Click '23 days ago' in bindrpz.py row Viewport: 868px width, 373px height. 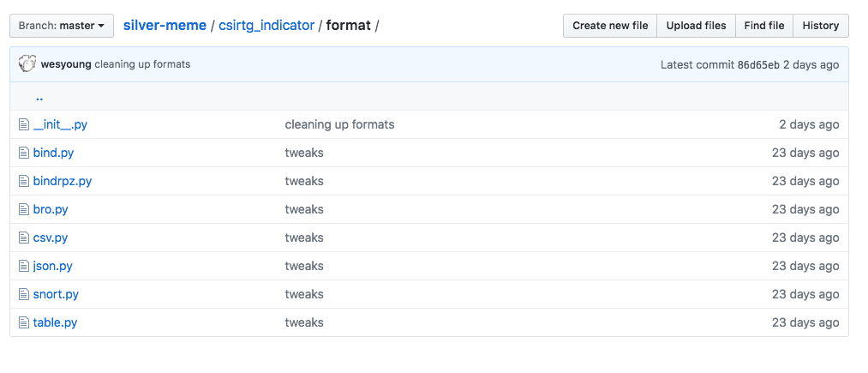[x=805, y=181]
